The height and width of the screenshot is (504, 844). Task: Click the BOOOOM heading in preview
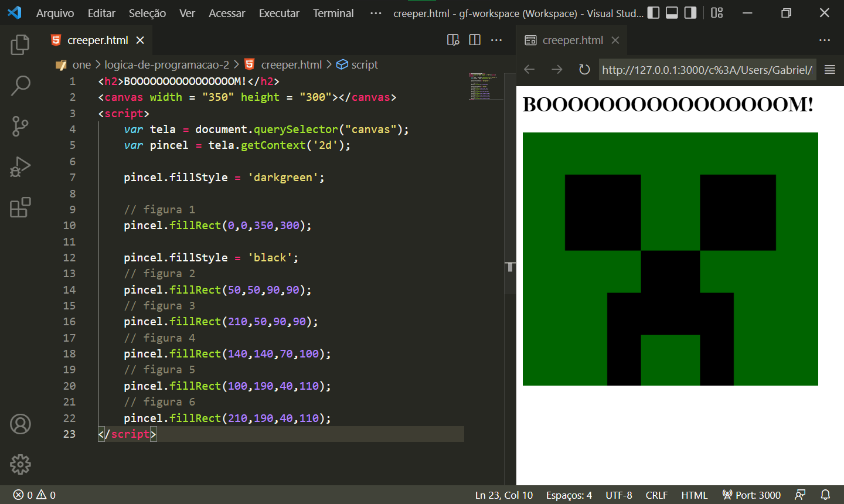pos(668,104)
